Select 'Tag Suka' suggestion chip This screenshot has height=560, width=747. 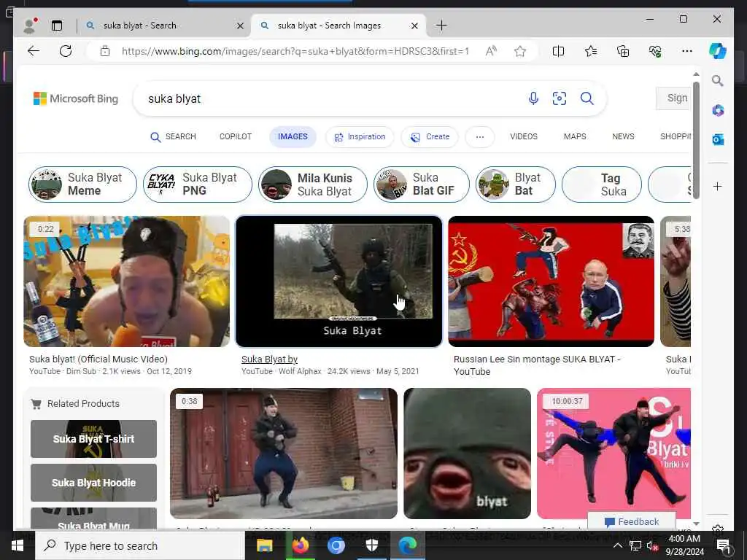(x=602, y=184)
